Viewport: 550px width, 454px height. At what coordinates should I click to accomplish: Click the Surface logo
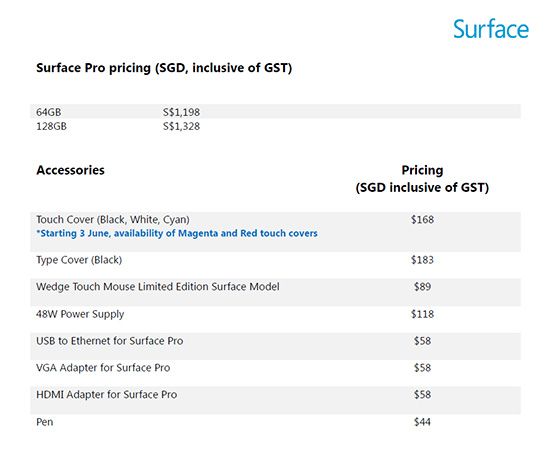point(491,29)
